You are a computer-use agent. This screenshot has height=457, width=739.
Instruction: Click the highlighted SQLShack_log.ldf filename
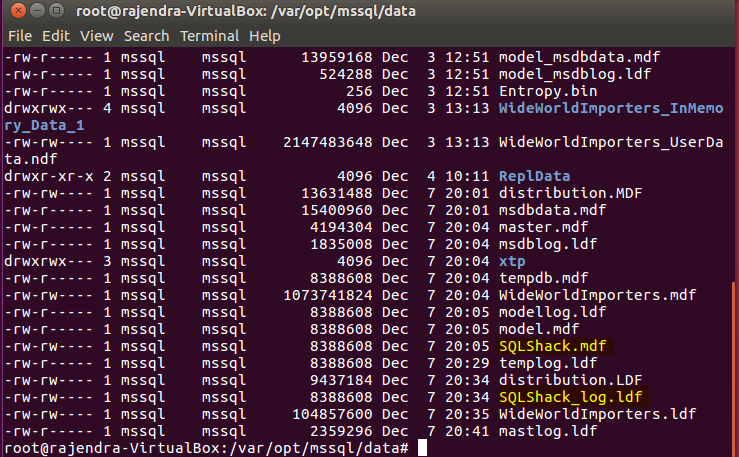[572, 397]
